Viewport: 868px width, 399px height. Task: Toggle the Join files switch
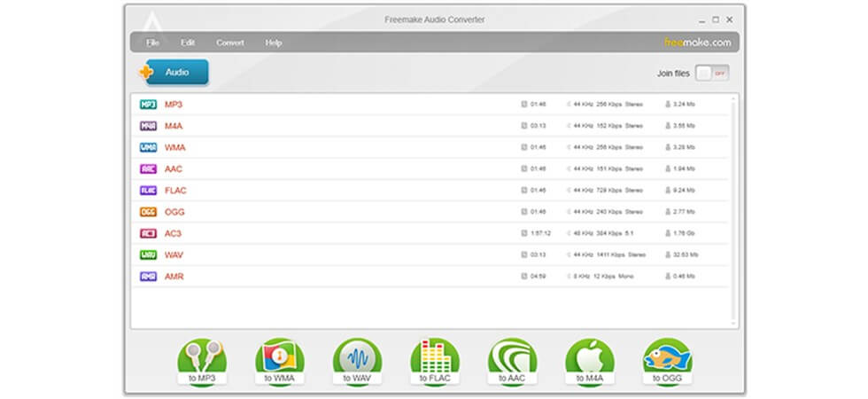pyautogui.click(x=712, y=73)
